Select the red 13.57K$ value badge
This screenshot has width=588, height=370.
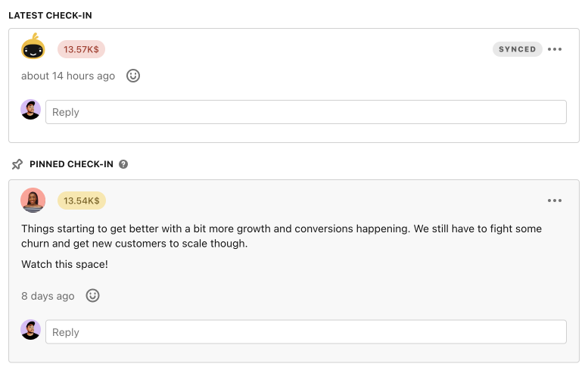[81, 49]
